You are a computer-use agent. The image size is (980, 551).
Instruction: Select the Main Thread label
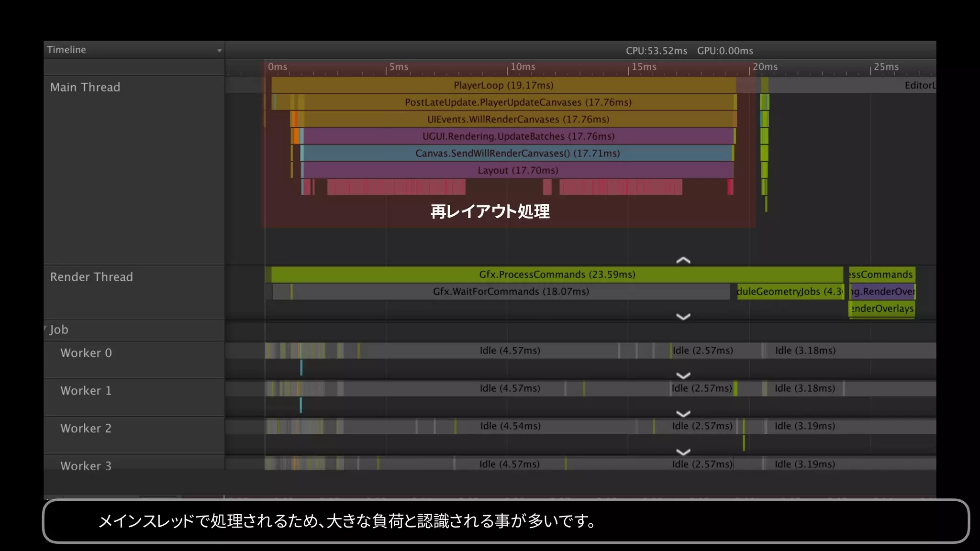(85, 87)
